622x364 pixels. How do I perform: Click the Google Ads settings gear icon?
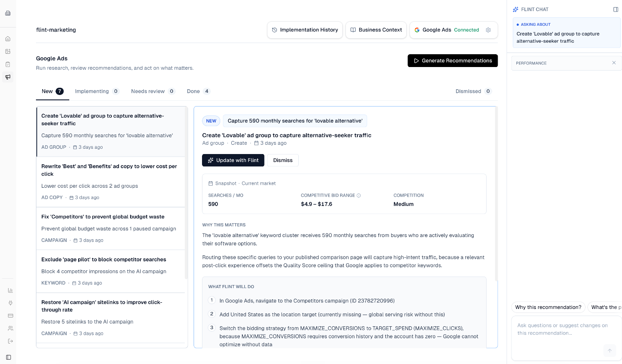pos(488,30)
